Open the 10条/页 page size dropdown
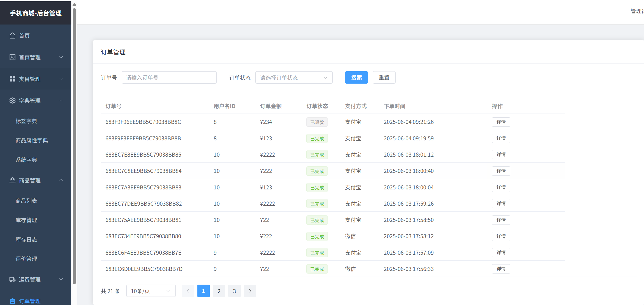This screenshot has width=644, height=305. [151, 291]
